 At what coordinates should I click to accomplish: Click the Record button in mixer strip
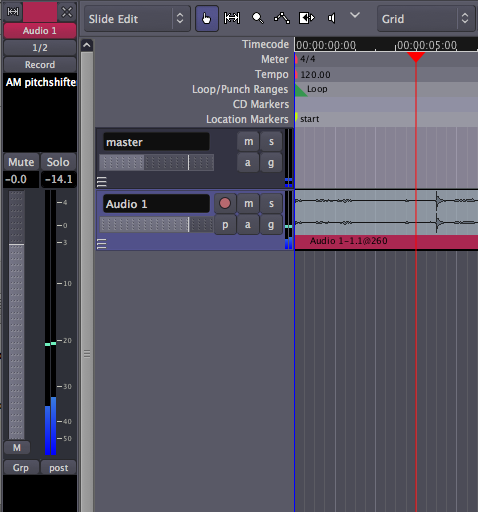pos(40,65)
